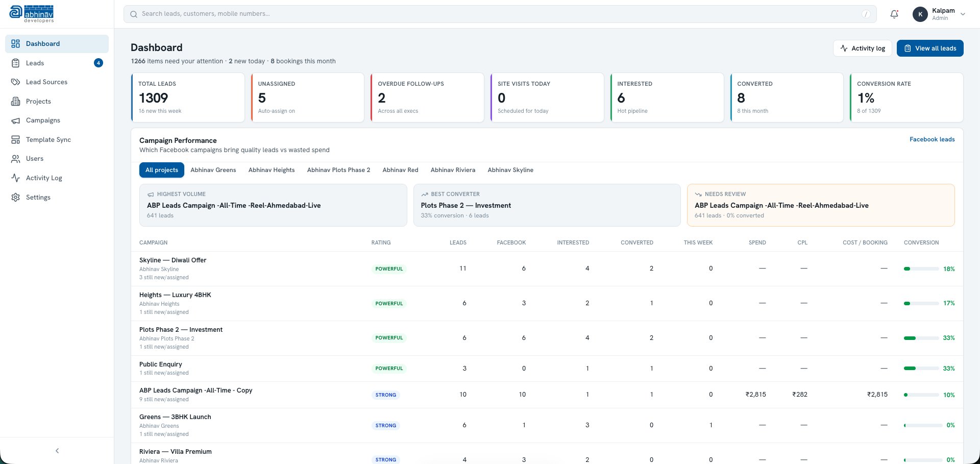Click the Skyline Diwali Offer conversion bar
Viewport: 980px width, 464px height.
[x=921, y=269]
